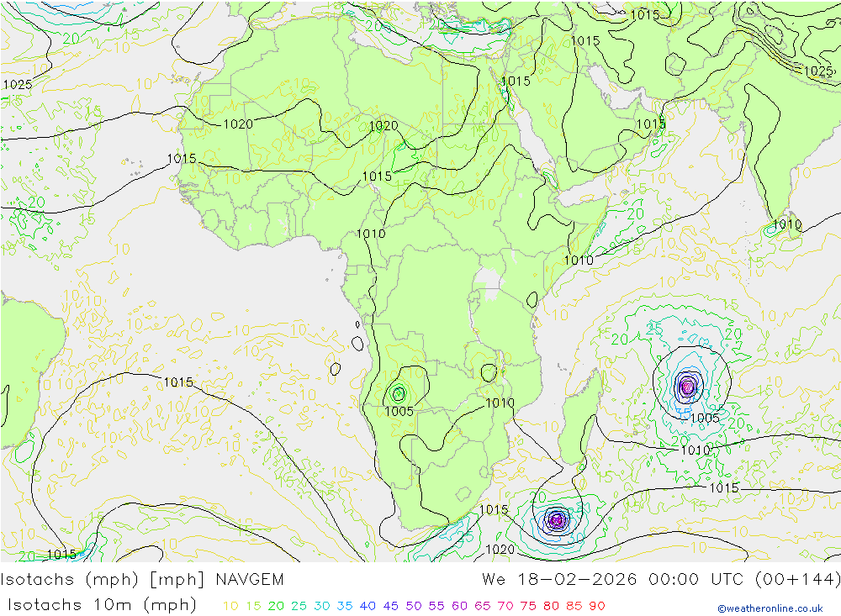The width and height of the screenshot is (841, 616).
Task: Select the 55 legend value
Action: point(436,606)
